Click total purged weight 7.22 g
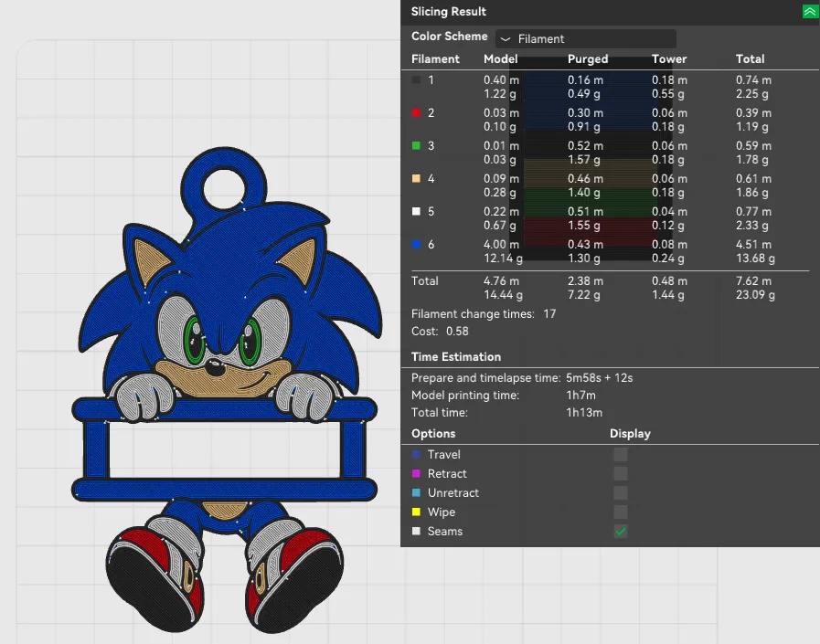The width and height of the screenshot is (820, 644). [x=583, y=295]
